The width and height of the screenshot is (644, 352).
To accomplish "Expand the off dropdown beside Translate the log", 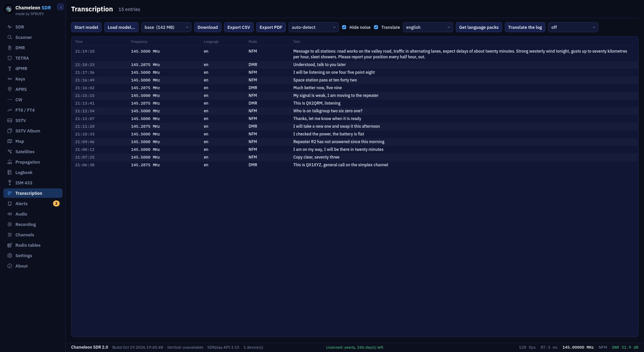I will pyautogui.click(x=573, y=27).
